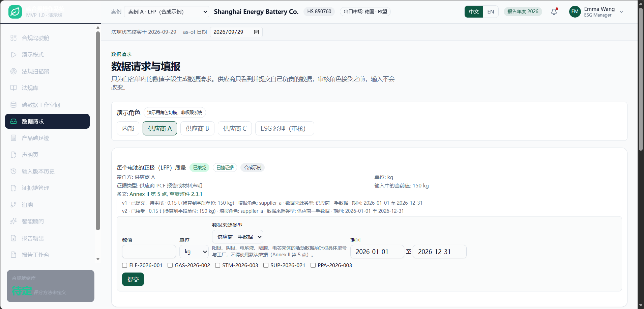This screenshot has width=644, height=309.
Task: Tick the PPA-2026-003 evidence checkbox
Action: pos(313,265)
